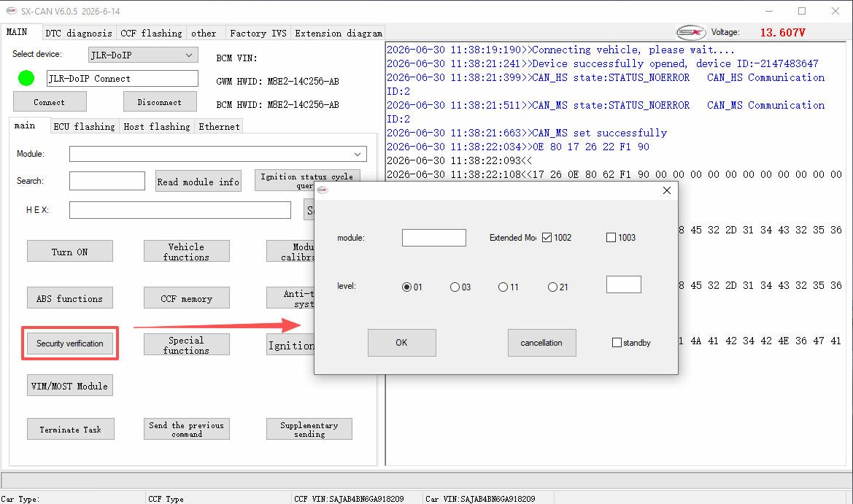Open the DTC diagnosis tab
This screenshot has width=853, height=504.
(x=78, y=33)
